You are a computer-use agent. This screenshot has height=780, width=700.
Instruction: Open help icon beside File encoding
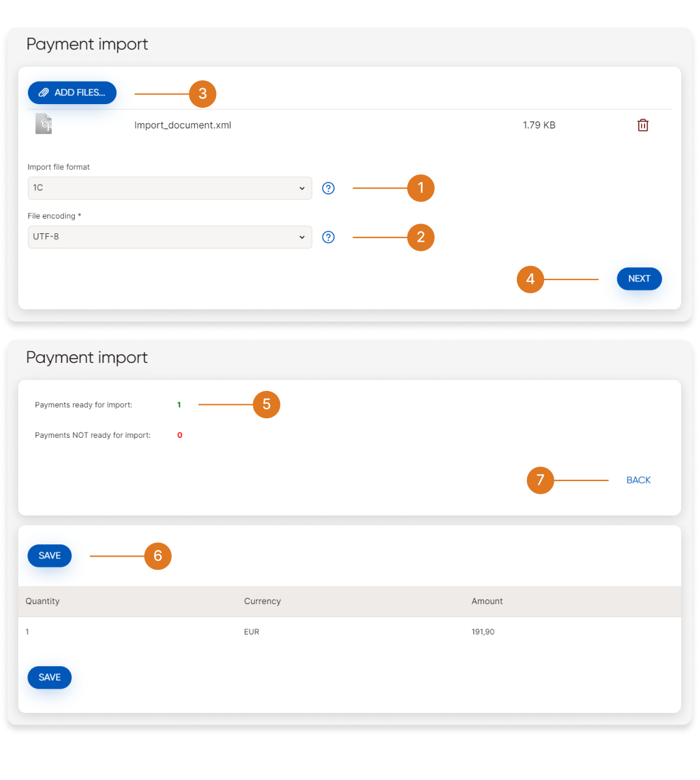pyautogui.click(x=328, y=237)
